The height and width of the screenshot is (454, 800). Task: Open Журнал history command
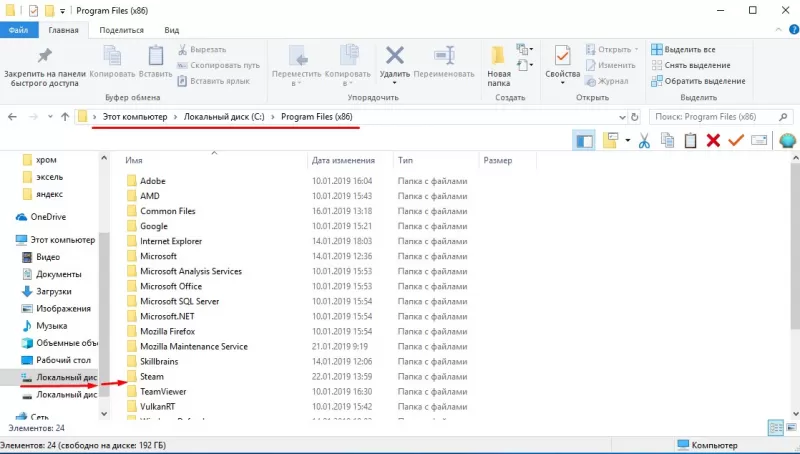point(607,81)
